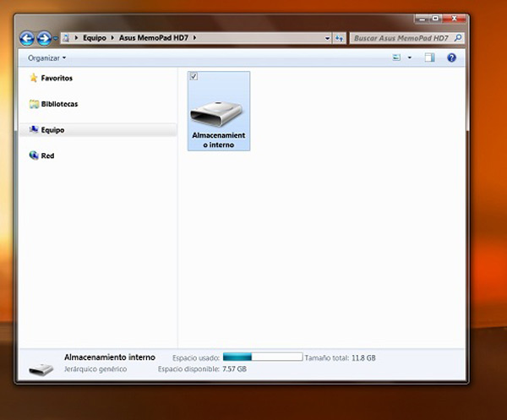Select Favoritos in navigation pane
This screenshot has height=420, width=507.
point(57,79)
